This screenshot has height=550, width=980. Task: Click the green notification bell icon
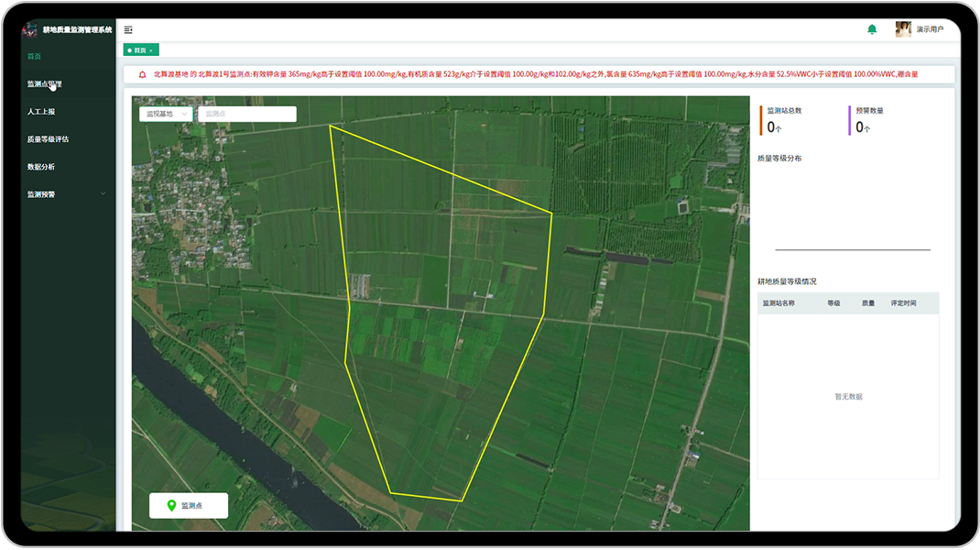point(872,29)
